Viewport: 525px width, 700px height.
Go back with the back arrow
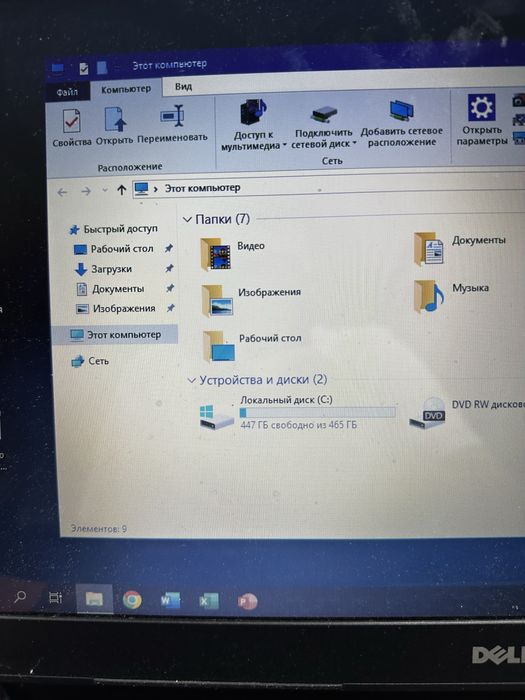click(62, 192)
